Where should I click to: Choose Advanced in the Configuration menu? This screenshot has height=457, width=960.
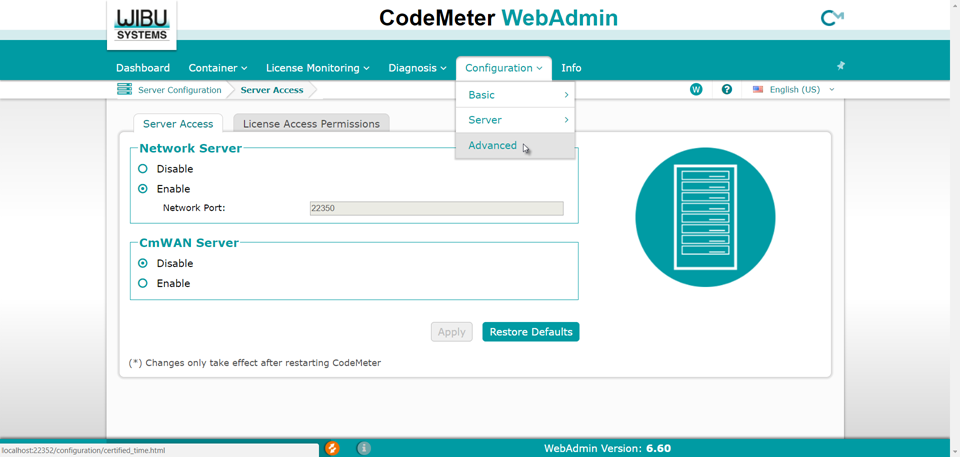tap(493, 146)
